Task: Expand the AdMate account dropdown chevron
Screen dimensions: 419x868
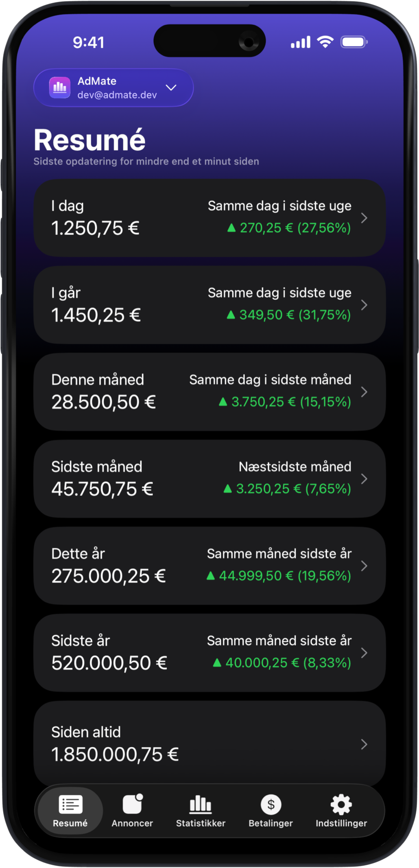Action: [171, 87]
